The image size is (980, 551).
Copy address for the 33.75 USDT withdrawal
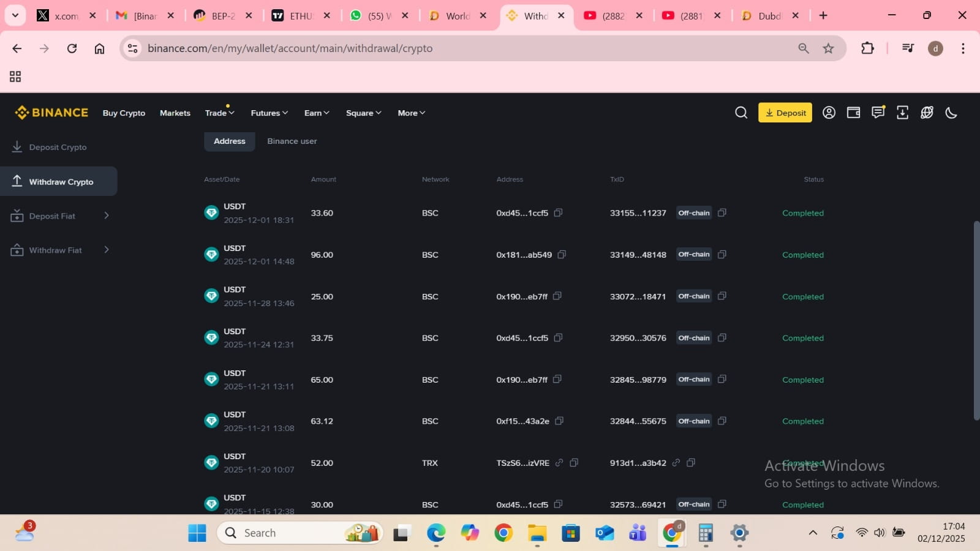point(558,338)
